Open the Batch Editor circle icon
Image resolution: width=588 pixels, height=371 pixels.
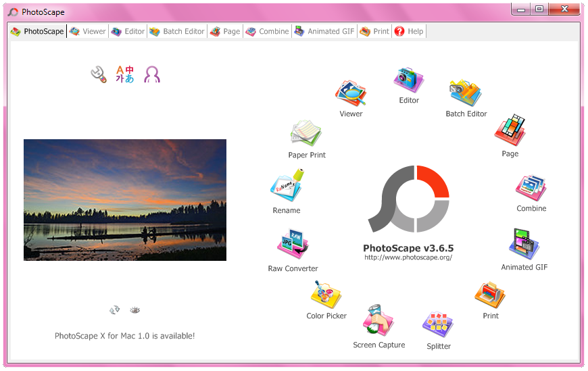click(x=466, y=93)
